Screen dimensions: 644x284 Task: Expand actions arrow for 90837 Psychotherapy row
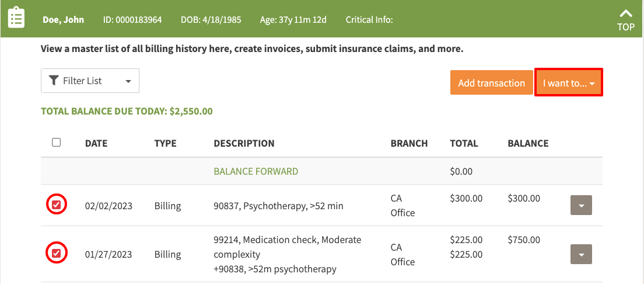pyautogui.click(x=580, y=206)
